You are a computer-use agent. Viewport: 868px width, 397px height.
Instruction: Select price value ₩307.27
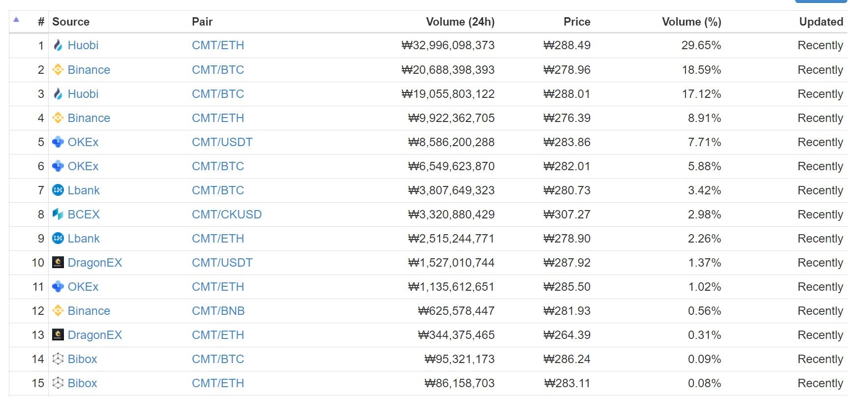click(567, 214)
